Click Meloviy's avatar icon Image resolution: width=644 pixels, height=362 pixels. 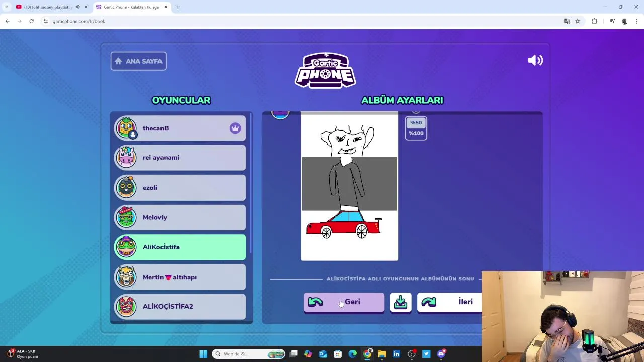[x=126, y=217]
